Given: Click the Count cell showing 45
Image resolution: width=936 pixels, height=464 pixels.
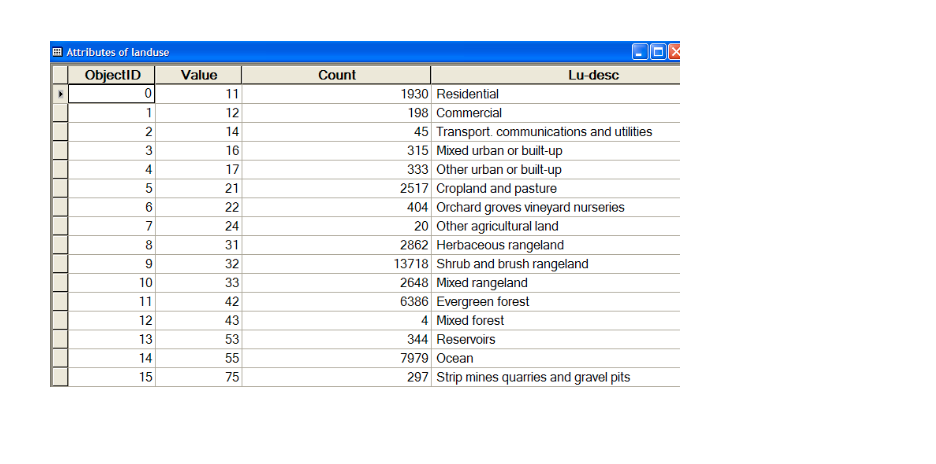Looking at the screenshot, I should coord(337,131).
